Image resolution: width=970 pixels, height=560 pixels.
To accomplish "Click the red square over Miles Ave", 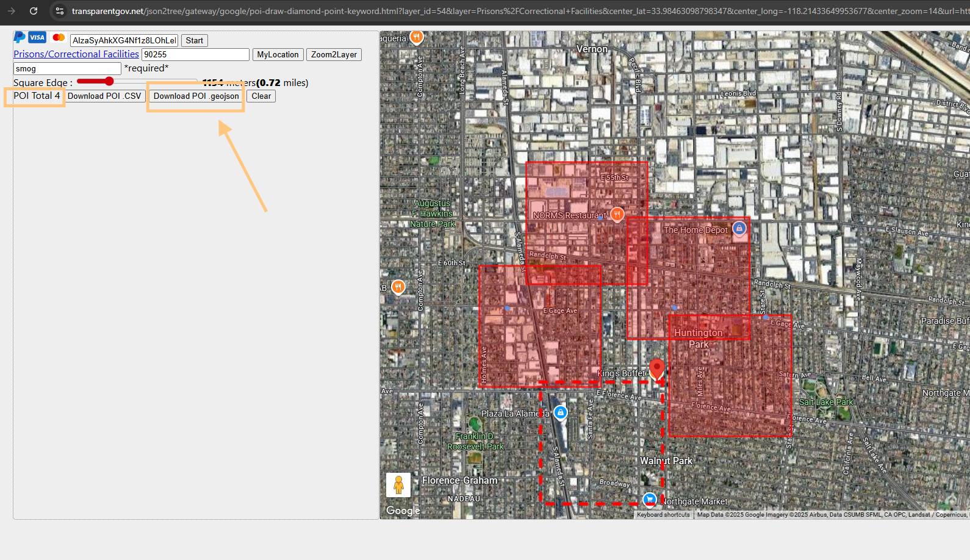I will click(x=730, y=376).
